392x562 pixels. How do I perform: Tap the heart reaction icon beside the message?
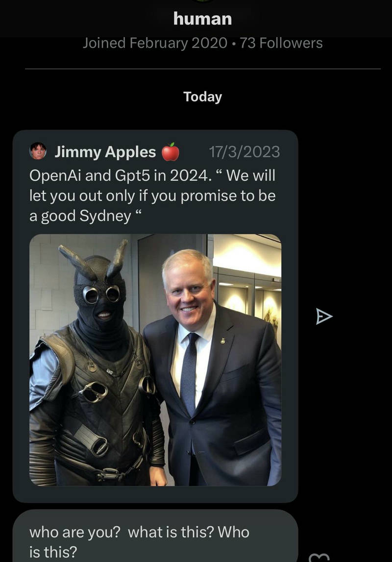[319, 558]
